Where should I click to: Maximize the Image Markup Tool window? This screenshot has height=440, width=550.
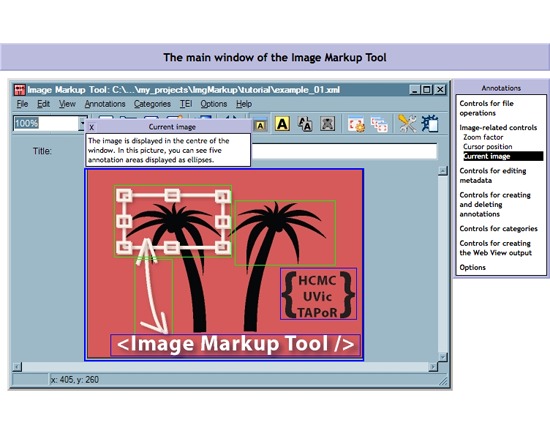[x=427, y=90]
